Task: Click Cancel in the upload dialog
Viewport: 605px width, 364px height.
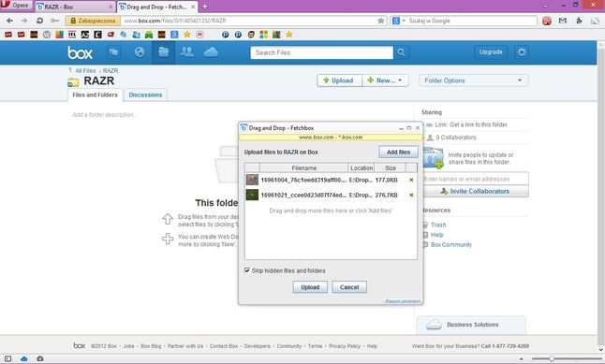Action: tap(349, 287)
